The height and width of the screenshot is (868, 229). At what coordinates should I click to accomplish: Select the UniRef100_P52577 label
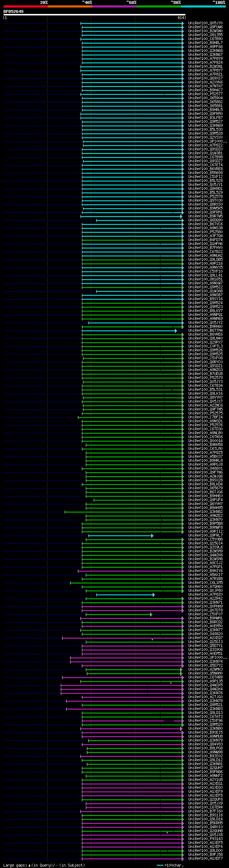point(205,94)
